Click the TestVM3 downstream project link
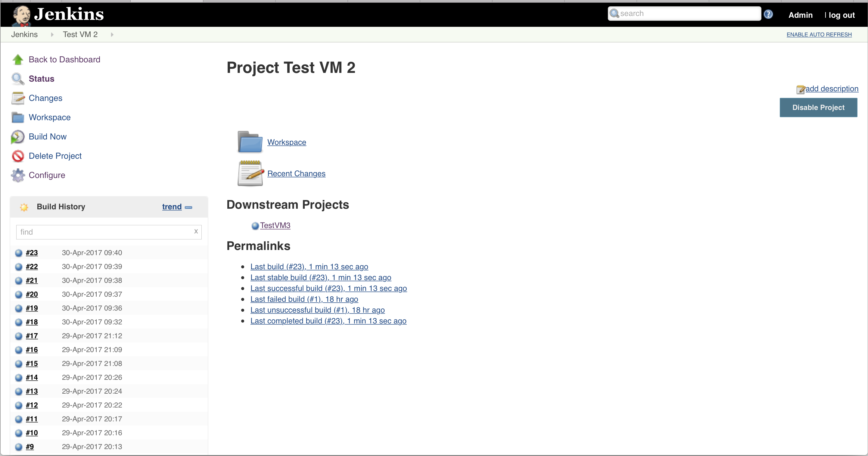The height and width of the screenshot is (456, 868). [274, 225]
